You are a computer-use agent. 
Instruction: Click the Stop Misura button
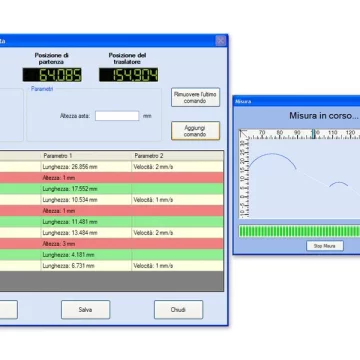pos(325,246)
